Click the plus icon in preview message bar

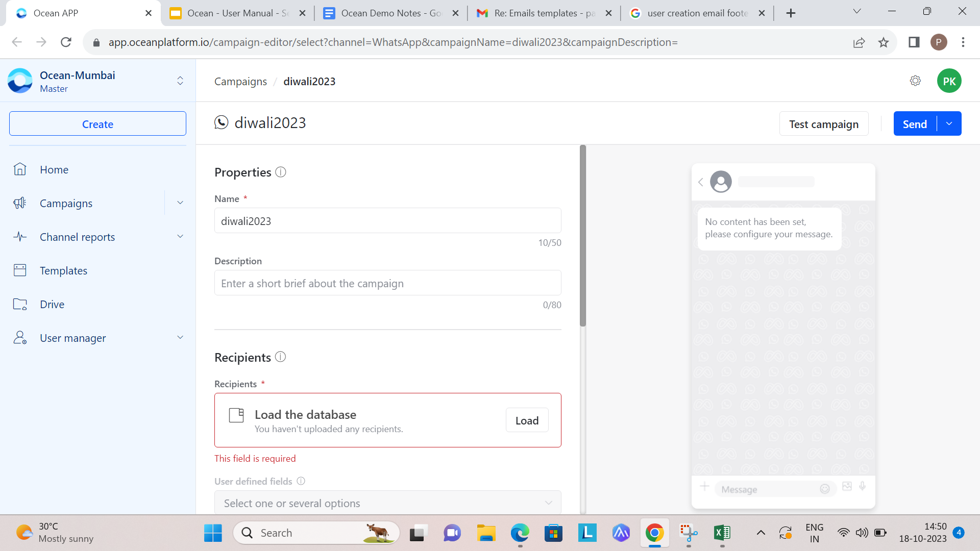point(704,486)
